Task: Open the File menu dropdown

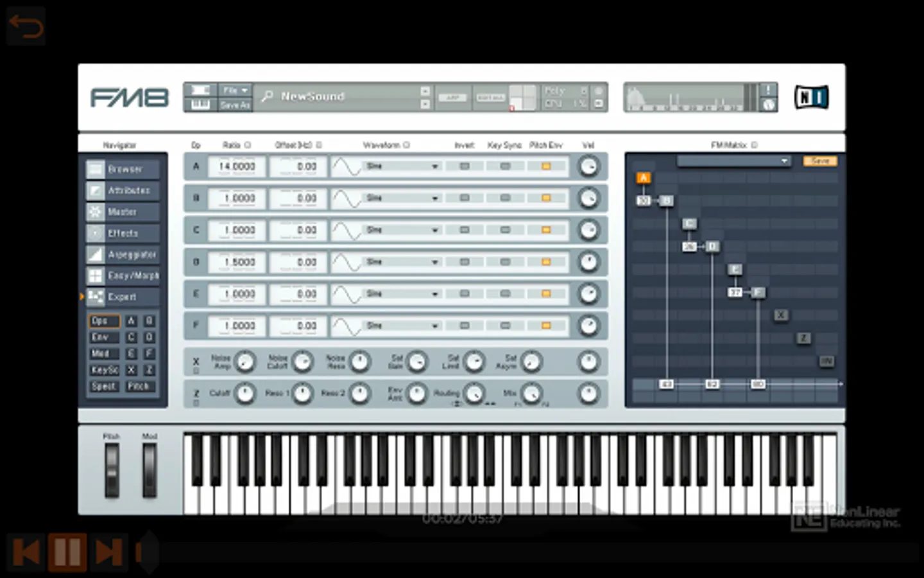Action: click(x=235, y=90)
